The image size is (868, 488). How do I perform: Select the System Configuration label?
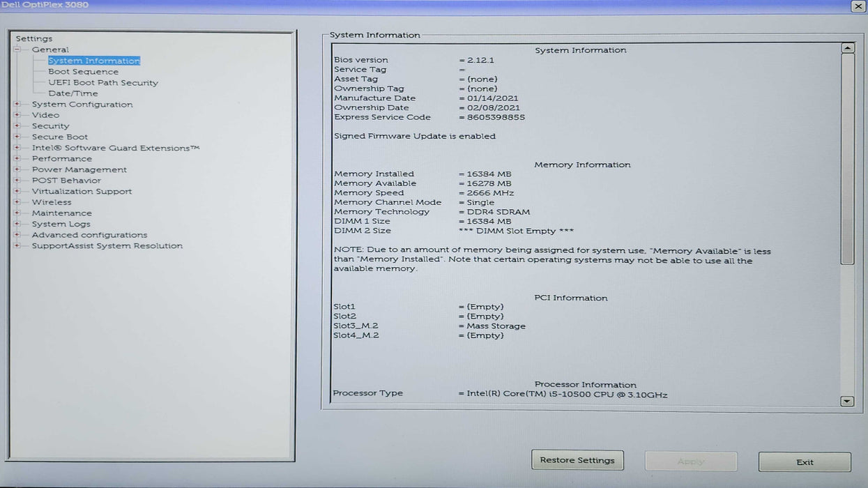(x=82, y=105)
